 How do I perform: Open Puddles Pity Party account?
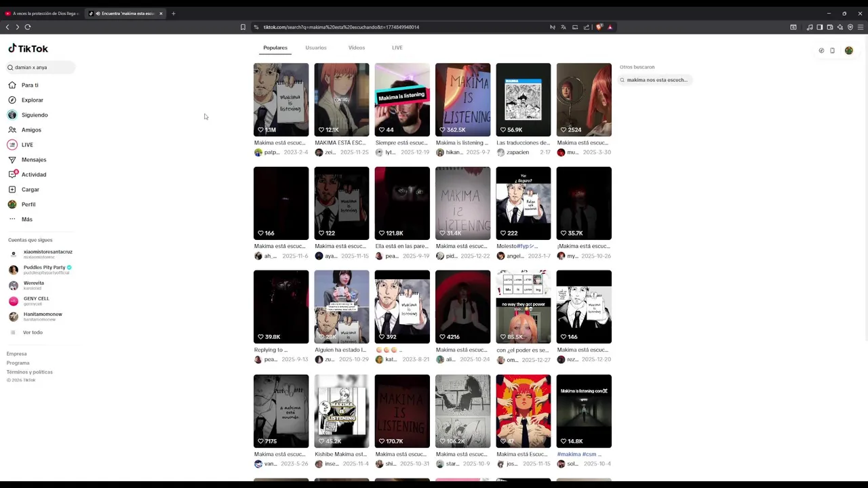tap(41, 269)
